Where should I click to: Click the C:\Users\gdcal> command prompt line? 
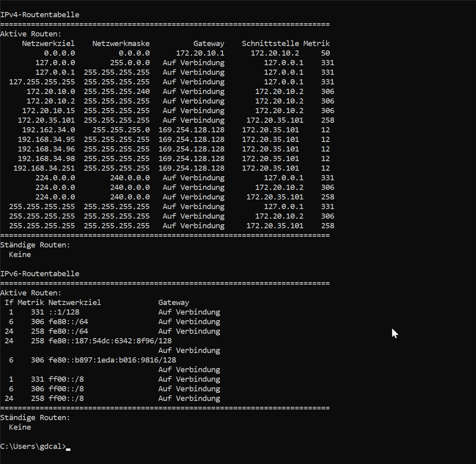(x=33, y=447)
